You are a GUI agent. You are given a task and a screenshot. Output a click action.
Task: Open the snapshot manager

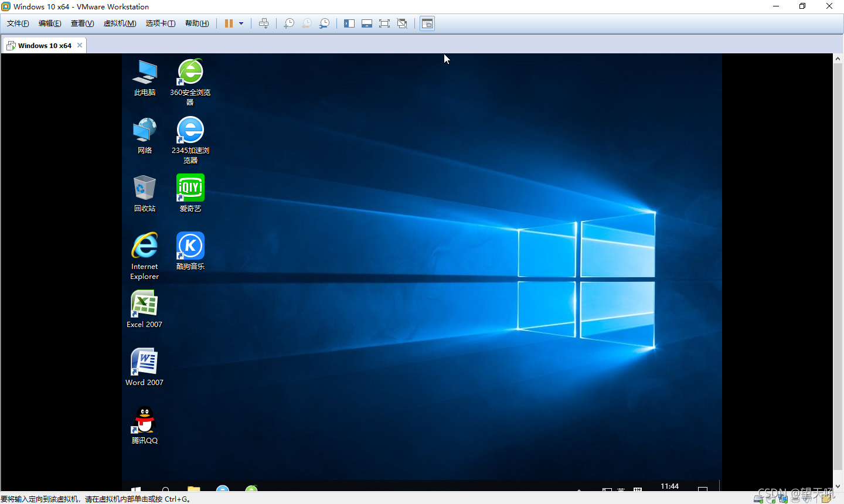pyautogui.click(x=324, y=23)
